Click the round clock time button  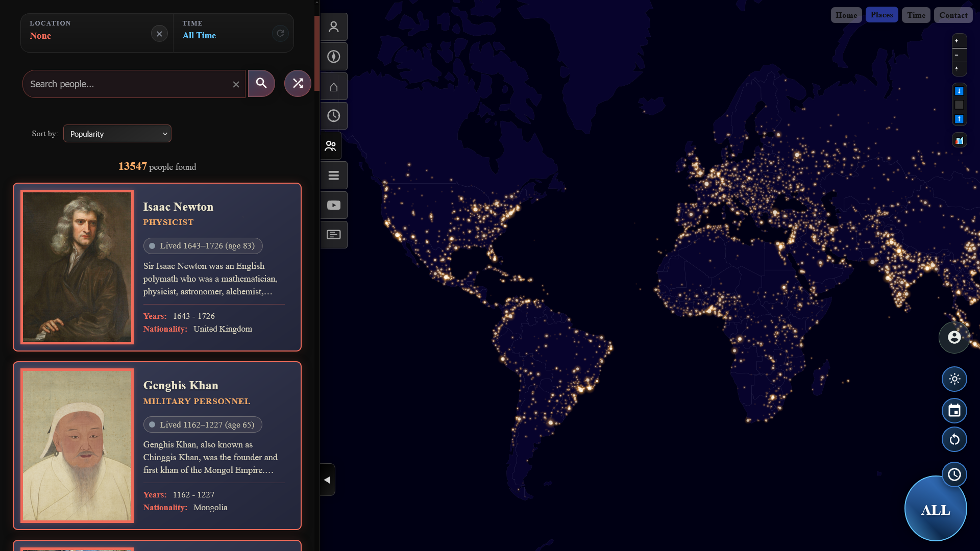tap(954, 475)
